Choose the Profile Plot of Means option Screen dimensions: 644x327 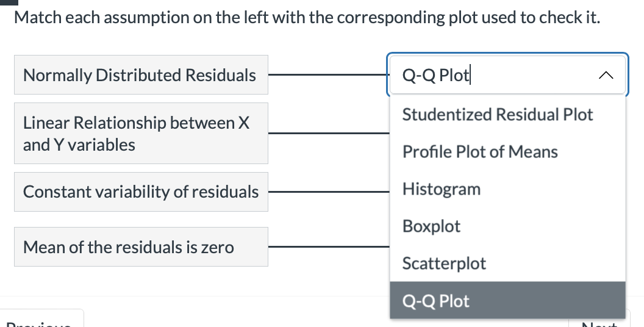[x=480, y=152]
